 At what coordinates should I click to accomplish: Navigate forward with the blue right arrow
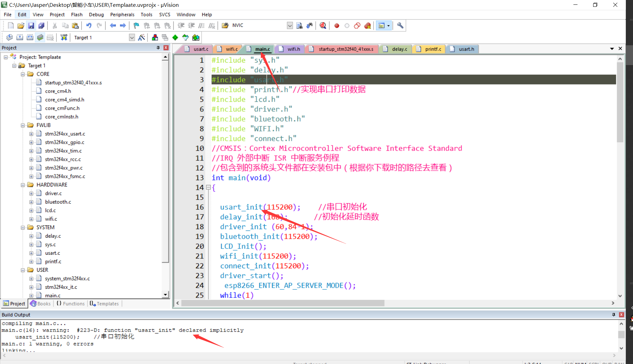coord(123,26)
